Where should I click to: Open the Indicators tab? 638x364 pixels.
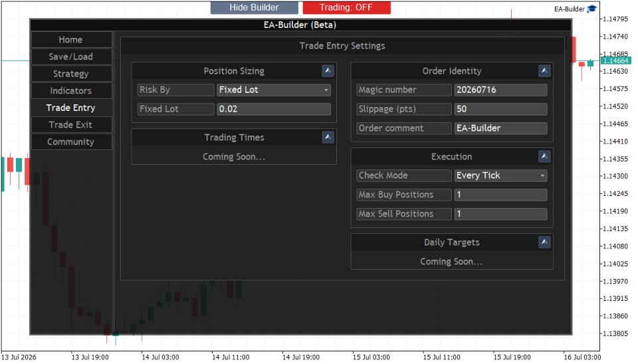pyautogui.click(x=71, y=91)
